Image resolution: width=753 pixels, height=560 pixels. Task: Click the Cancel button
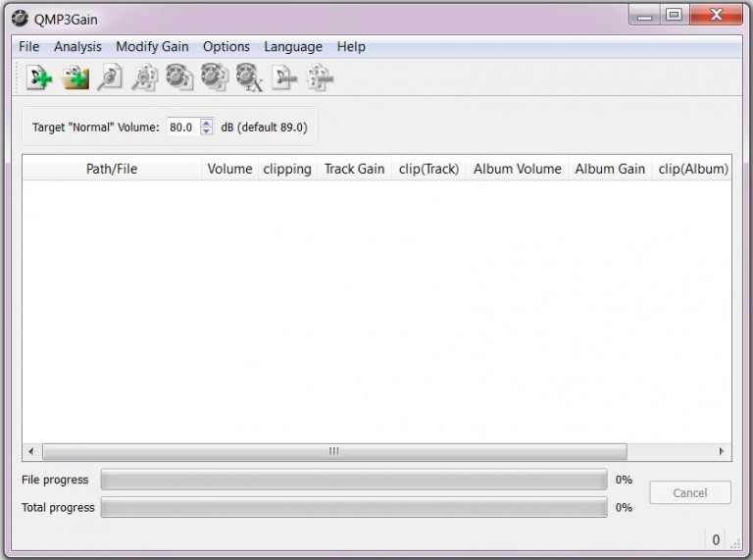pos(690,492)
